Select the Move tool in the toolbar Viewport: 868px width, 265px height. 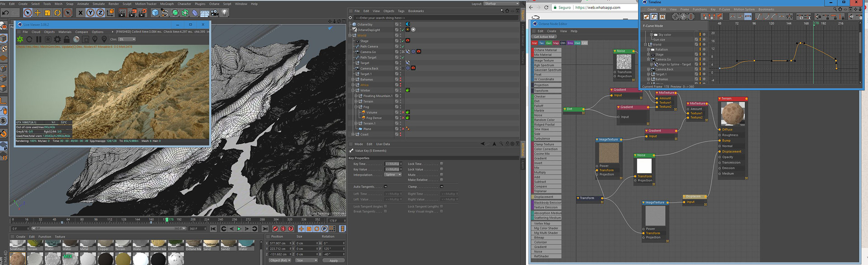coord(38,13)
